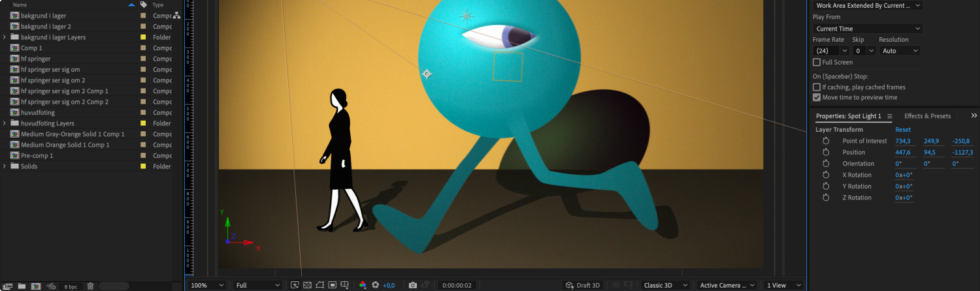Click the Reset link in Layer Transform
Image resolution: width=980 pixels, height=291 pixels.
pyautogui.click(x=902, y=130)
